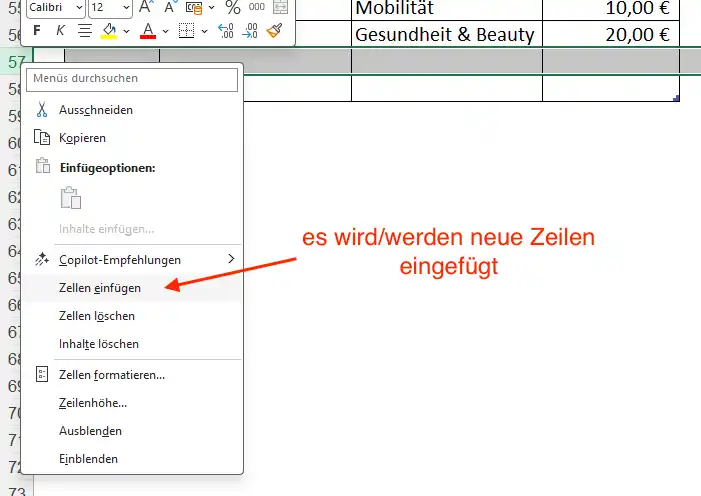Choose Ausschneiden from the context menu
Image resolution: width=701 pixels, height=496 pixels.
132,110
